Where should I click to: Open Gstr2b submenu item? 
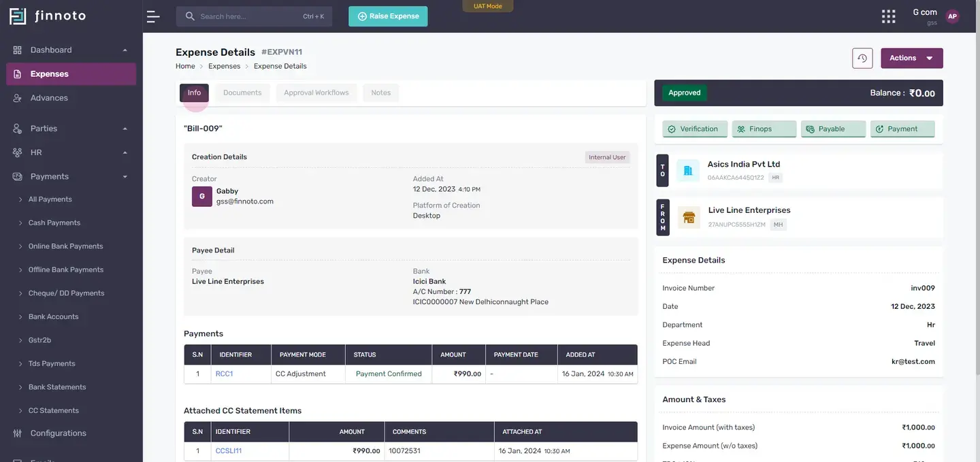click(39, 340)
